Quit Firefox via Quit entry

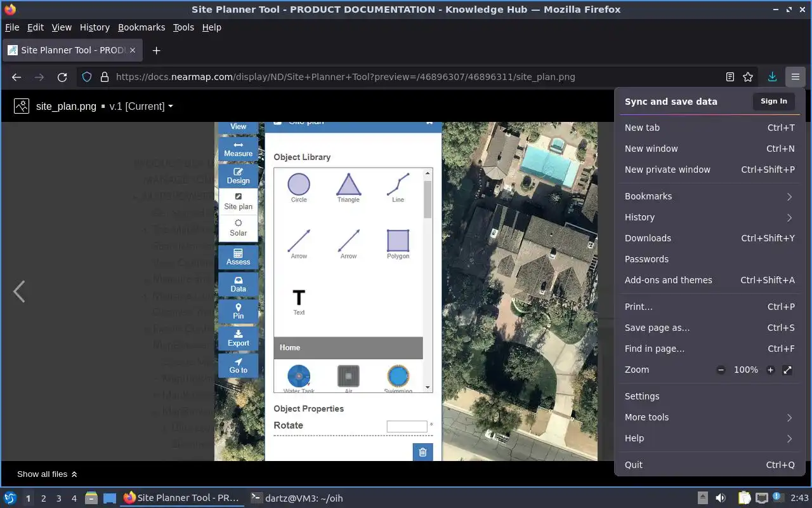(x=709, y=465)
